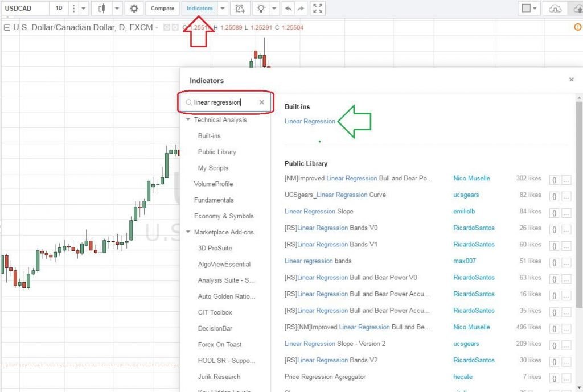
Task: Open chart settings via the gear icon
Action: [133, 8]
